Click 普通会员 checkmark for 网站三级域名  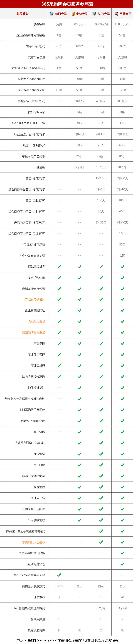[x=59, y=267]
